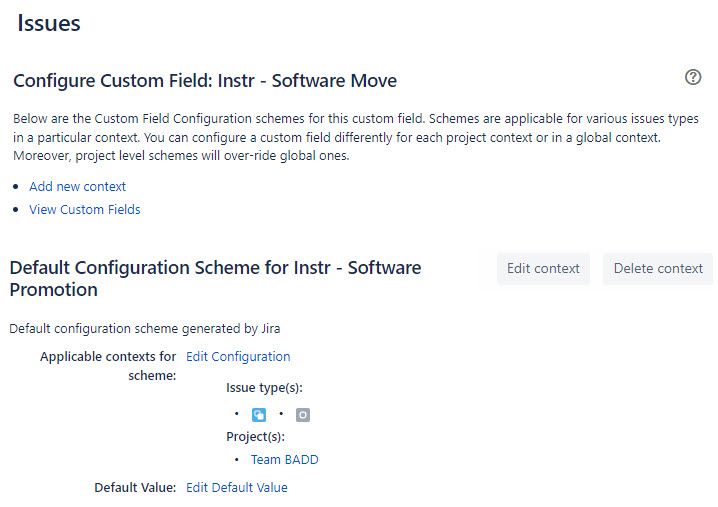The image size is (718, 507).
Task: Click the Edit context button
Action: [543, 268]
